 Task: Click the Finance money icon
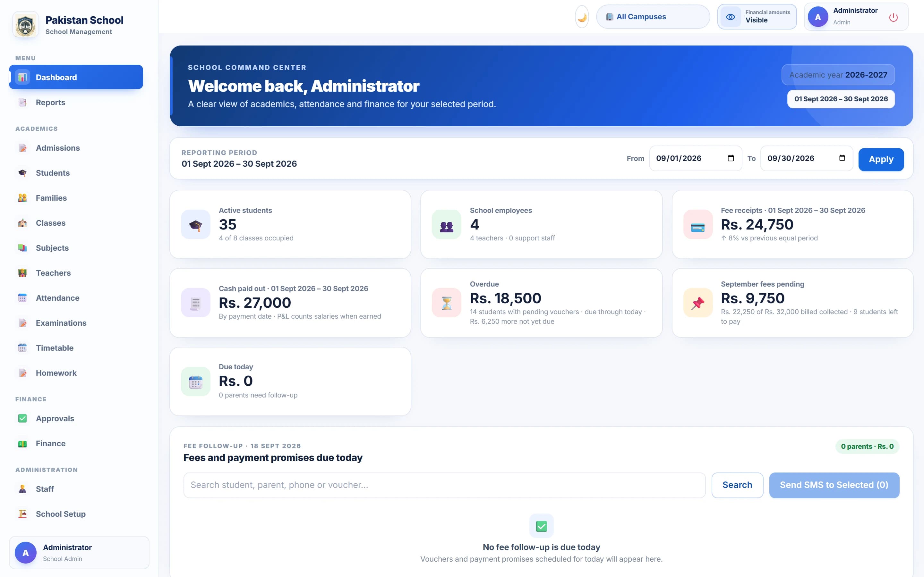pyautogui.click(x=22, y=444)
